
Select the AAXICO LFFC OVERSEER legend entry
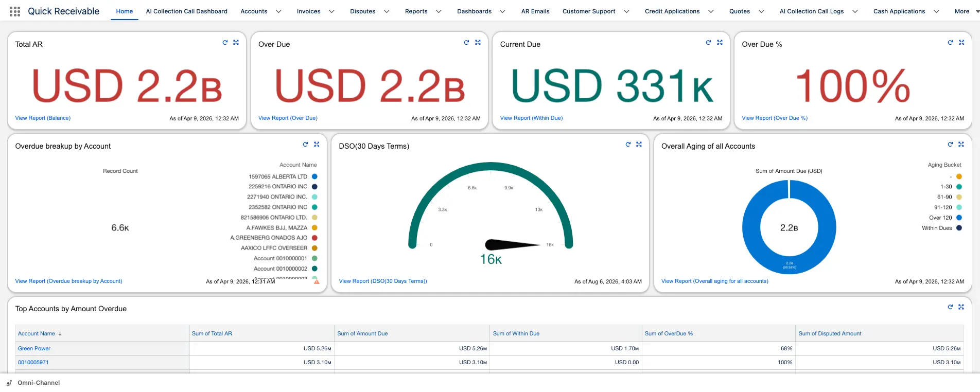point(278,248)
